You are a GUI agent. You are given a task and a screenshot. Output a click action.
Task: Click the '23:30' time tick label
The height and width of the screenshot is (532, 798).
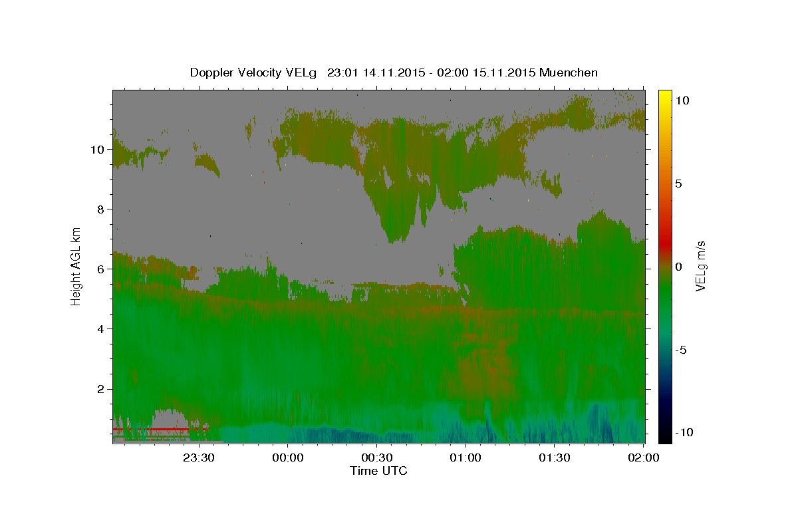click(x=199, y=458)
